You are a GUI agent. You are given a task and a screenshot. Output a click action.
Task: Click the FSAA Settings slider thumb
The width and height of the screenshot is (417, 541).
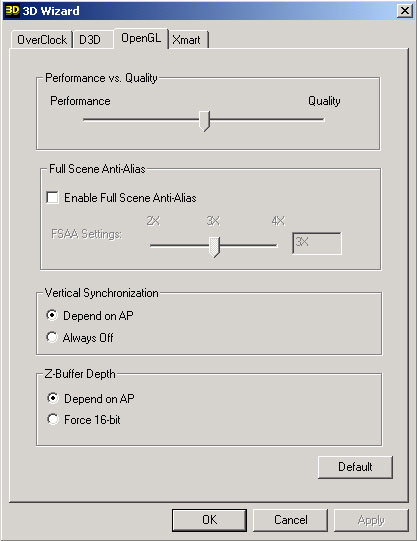click(215, 246)
